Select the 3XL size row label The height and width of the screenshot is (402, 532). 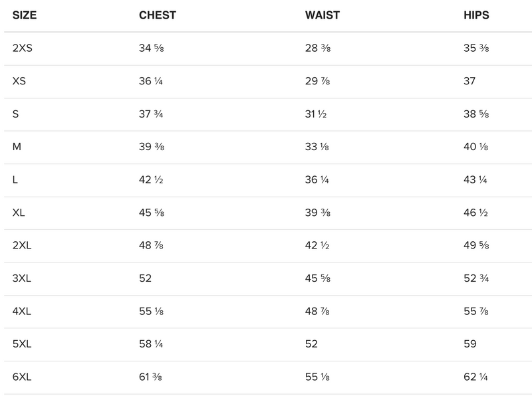pos(22,278)
